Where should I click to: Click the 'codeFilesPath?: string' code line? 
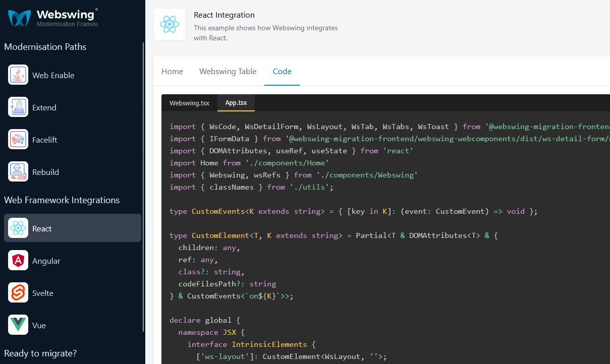[227, 284]
